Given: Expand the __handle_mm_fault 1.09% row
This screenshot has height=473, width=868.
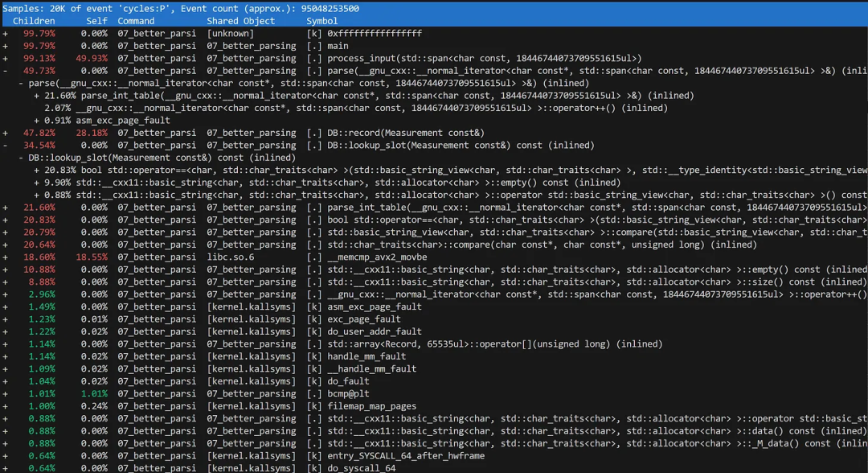Looking at the screenshot, I should click(5, 369).
